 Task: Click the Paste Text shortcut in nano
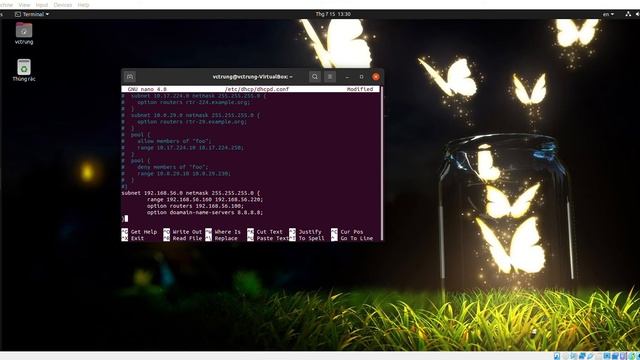click(268, 238)
